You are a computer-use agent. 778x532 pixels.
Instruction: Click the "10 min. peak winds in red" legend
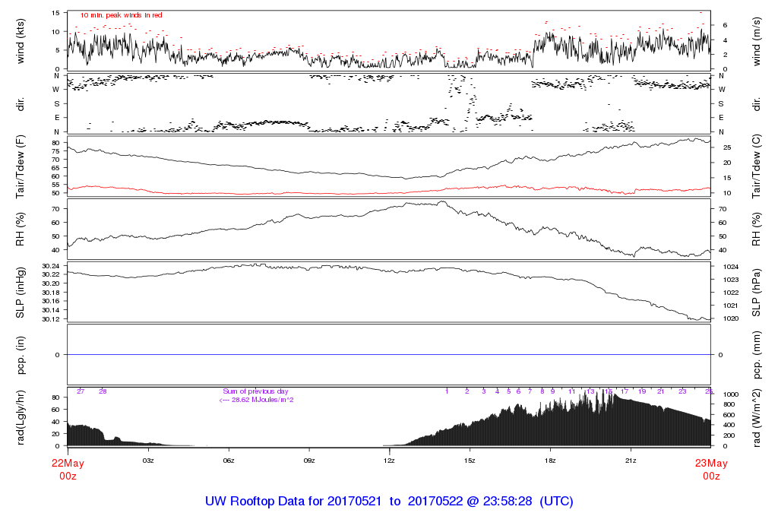(x=122, y=15)
